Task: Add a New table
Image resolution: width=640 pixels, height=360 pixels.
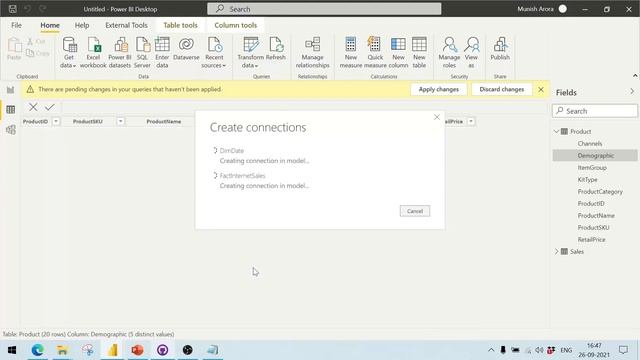Action: pyautogui.click(x=419, y=52)
